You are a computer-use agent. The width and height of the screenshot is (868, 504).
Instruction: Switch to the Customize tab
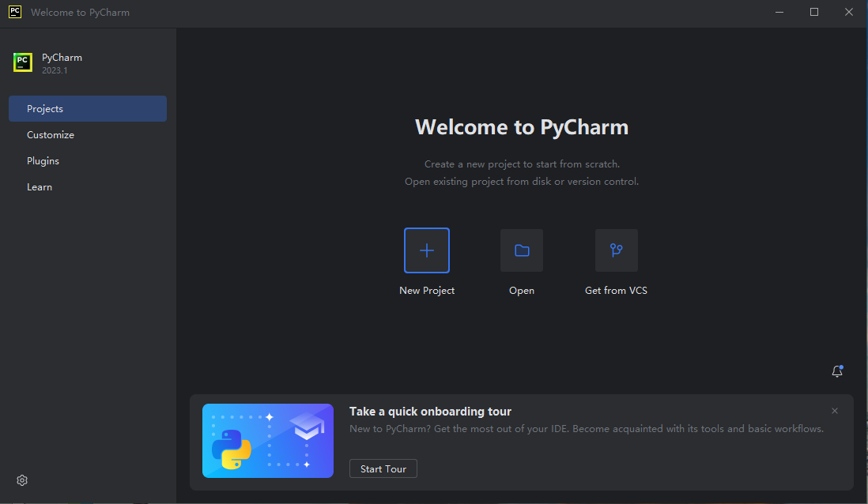click(x=51, y=135)
